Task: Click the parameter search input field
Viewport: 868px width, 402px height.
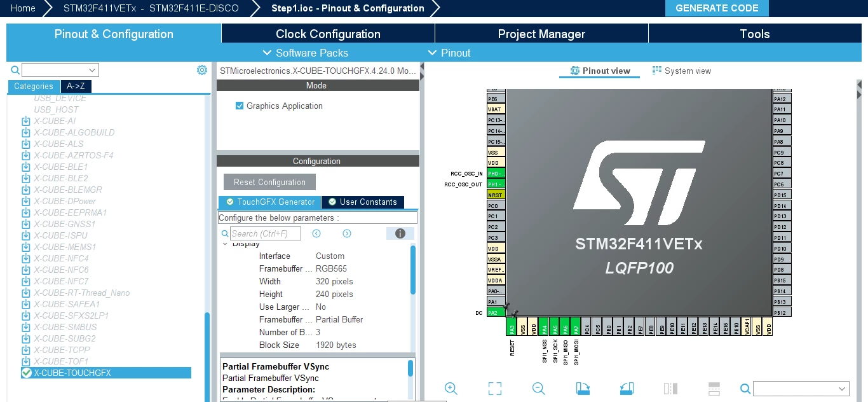Action: click(266, 233)
